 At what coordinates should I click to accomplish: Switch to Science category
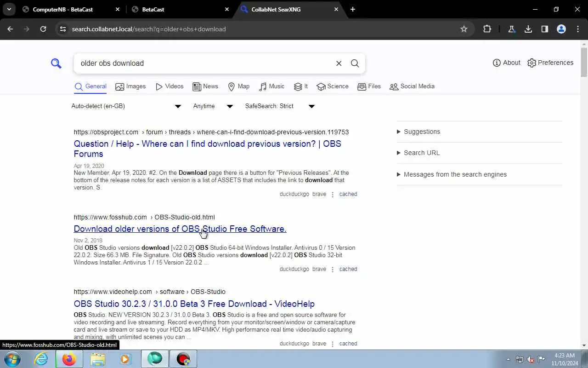[x=333, y=86]
